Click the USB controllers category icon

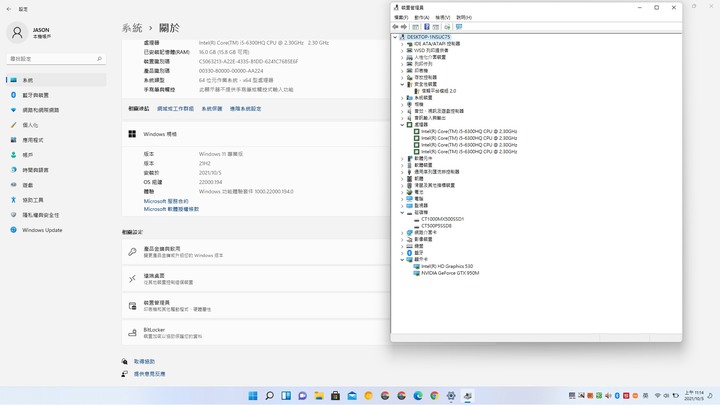point(409,172)
